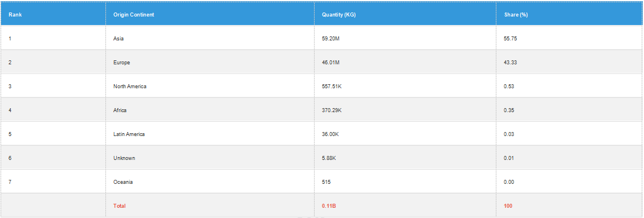Click the 59.20M quantity value

click(331, 38)
